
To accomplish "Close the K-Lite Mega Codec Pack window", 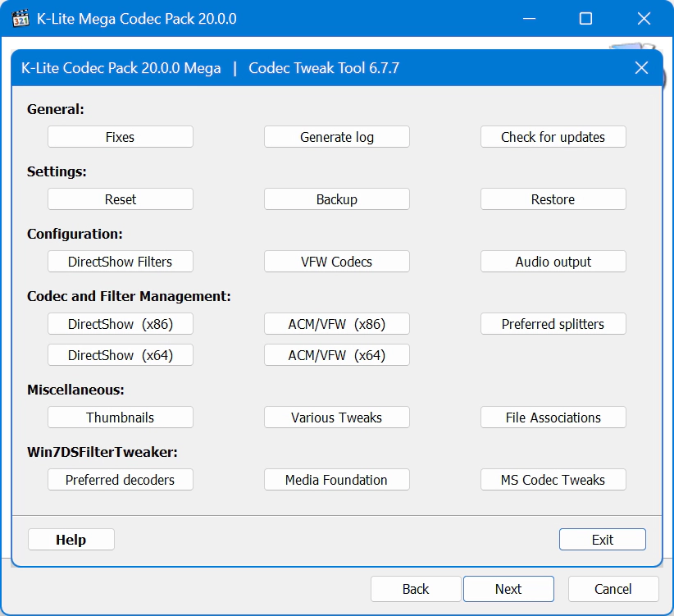I will [x=644, y=19].
